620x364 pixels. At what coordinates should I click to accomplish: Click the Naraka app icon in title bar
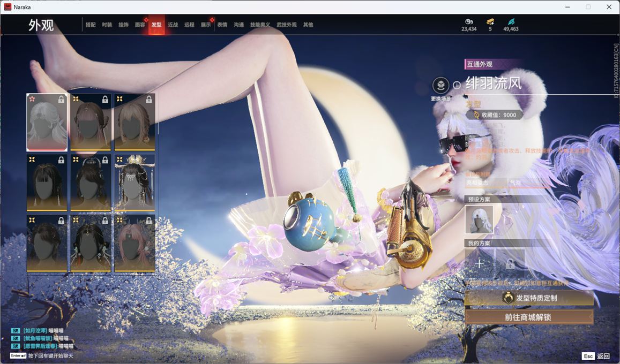[8, 7]
